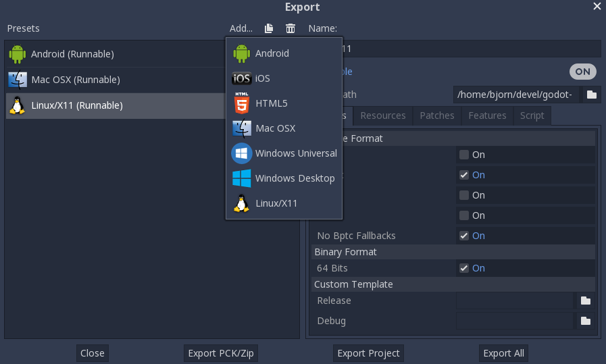This screenshot has width=606, height=364.
Task: Toggle the Runnable ON switch
Action: 583,72
